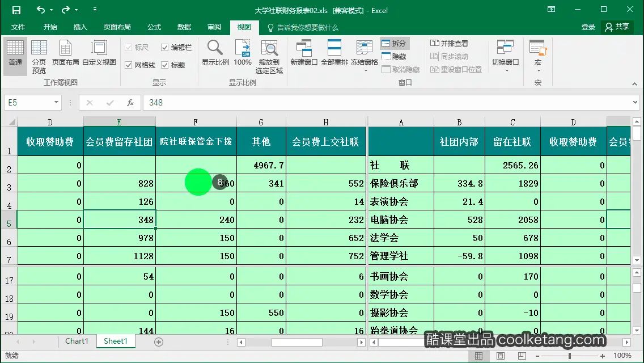Toggle Split (拆分) window
This screenshot has width=644, height=363.
click(x=395, y=43)
